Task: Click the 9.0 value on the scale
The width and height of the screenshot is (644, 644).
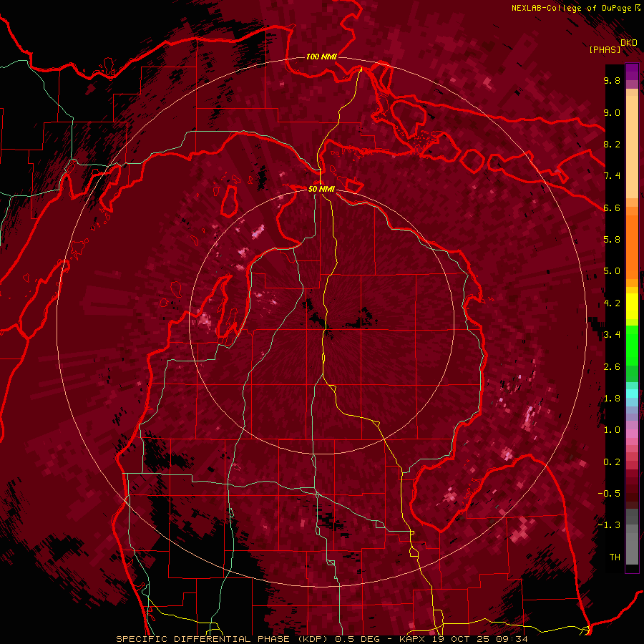Action: pyautogui.click(x=612, y=112)
